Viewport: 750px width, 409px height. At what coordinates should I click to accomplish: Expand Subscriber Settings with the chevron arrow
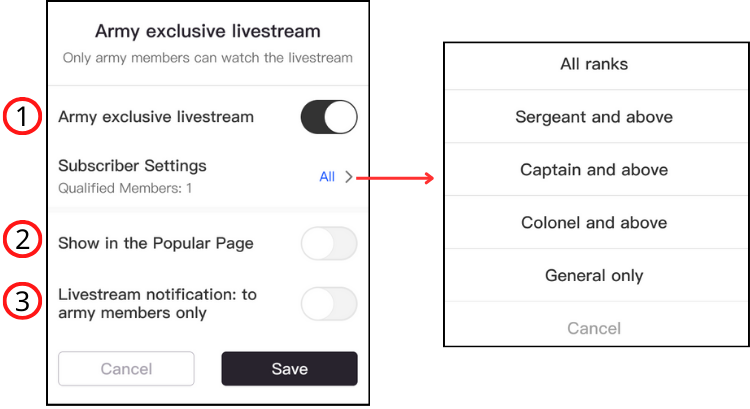(349, 177)
